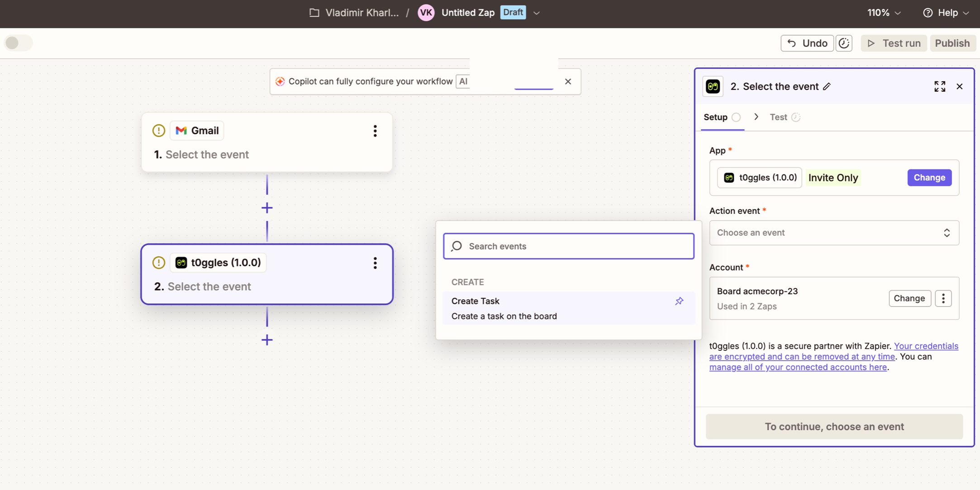980x490 pixels.
Task: Expand the step panel to fullscreen
Action: 939,86
